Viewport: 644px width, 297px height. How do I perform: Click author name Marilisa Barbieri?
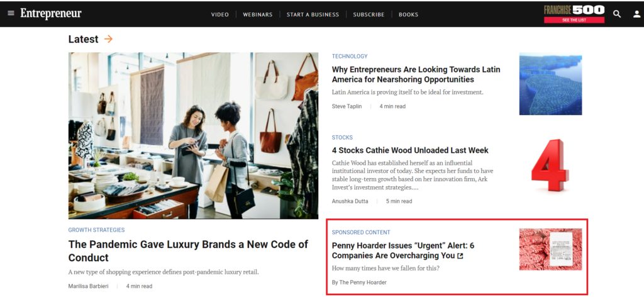pos(88,286)
